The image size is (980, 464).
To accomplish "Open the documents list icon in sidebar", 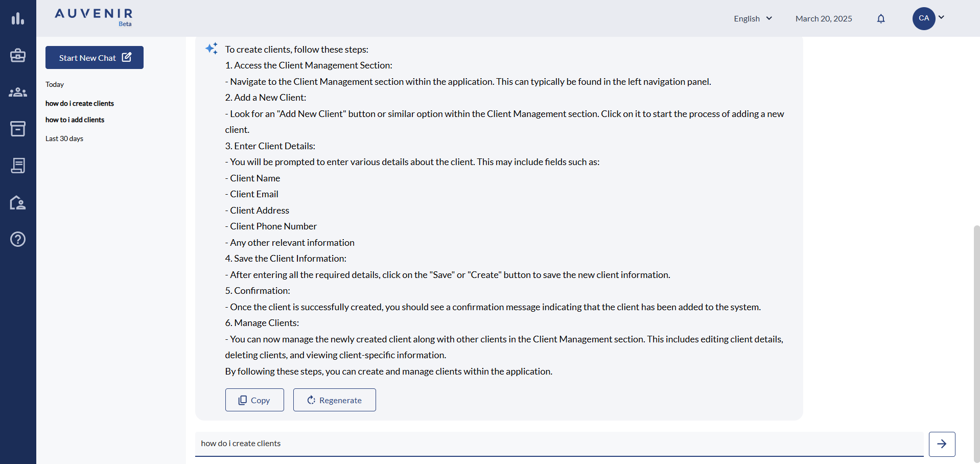I will click(x=18, y=166).
